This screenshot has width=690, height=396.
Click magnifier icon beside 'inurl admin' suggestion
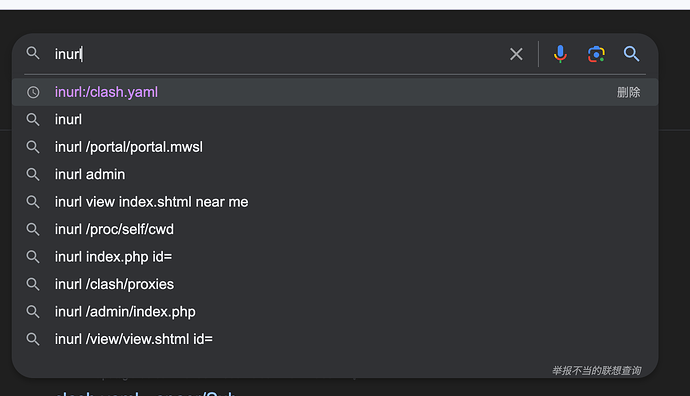[x=33, y=174]
